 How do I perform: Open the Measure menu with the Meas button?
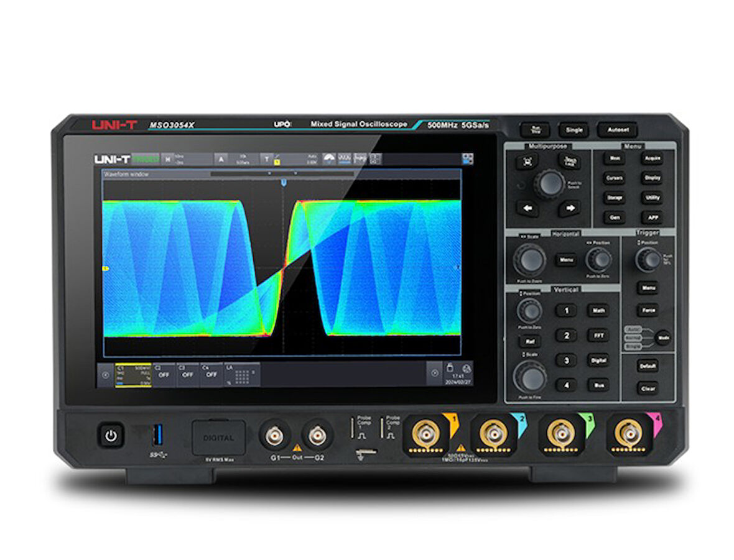614,158
